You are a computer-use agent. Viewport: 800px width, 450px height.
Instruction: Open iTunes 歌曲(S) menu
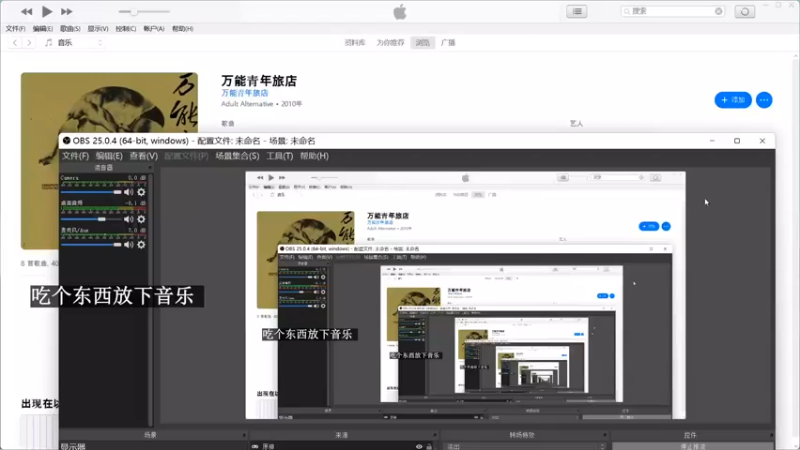(70, 29)
